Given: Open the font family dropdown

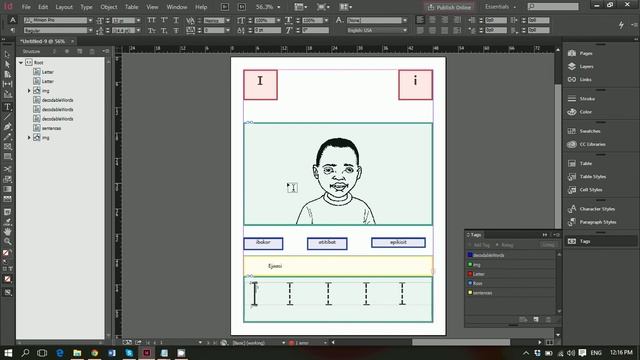Looking at the screenshot, I should 90,20.
